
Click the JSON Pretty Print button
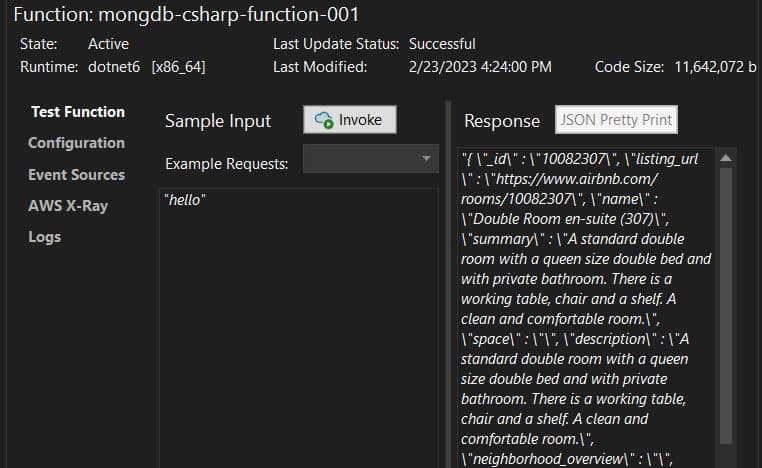pyautogui.click(x=616, y=120)
